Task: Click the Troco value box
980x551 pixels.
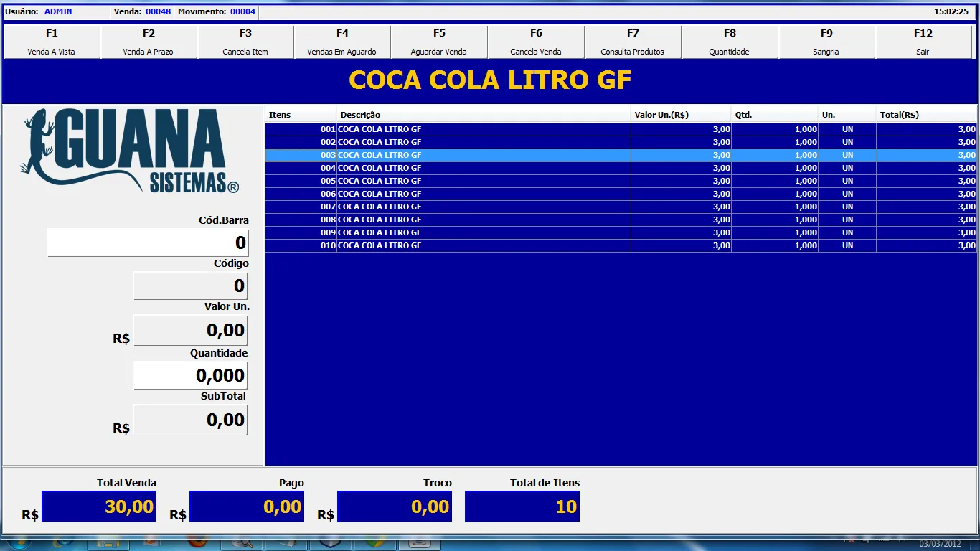Action: point(395,507)
